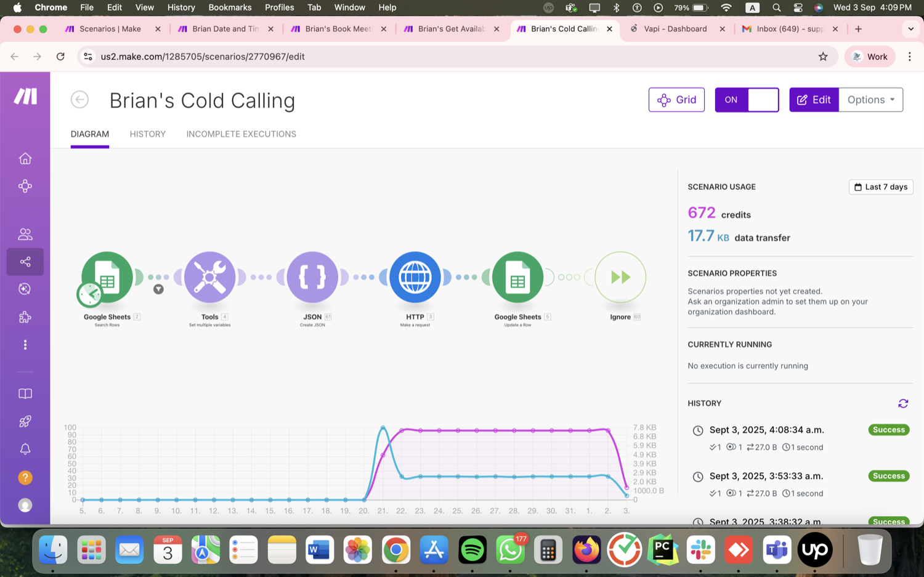
Task: Open the rocket What's New icon
Action: [x=25, y=421]
